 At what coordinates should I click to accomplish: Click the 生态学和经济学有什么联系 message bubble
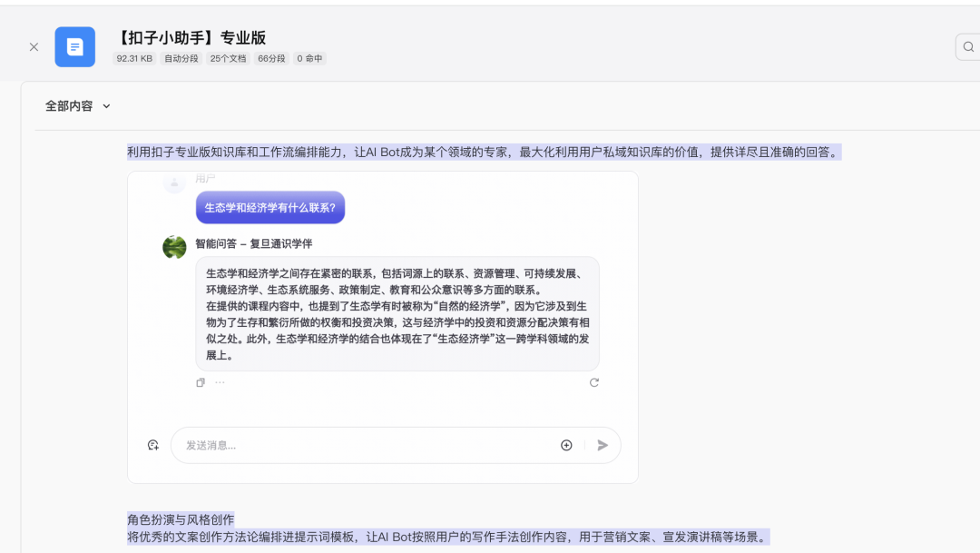(x=269, y=207)
